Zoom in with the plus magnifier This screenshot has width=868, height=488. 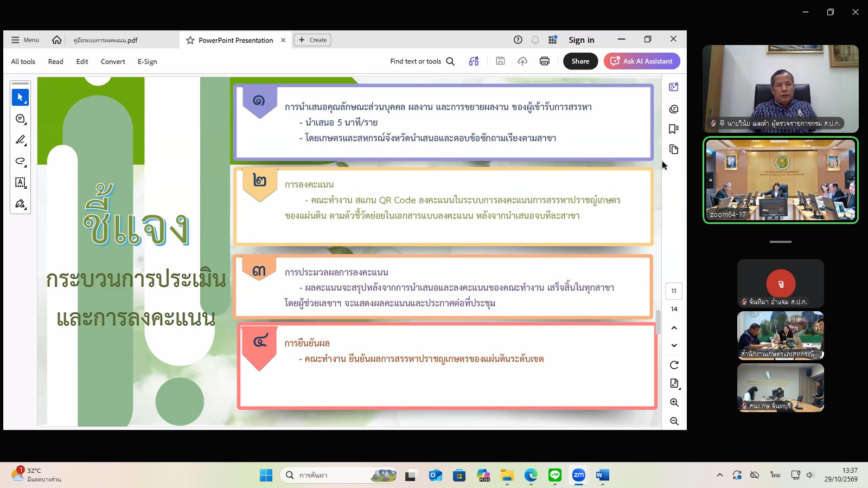coord(674,402)
